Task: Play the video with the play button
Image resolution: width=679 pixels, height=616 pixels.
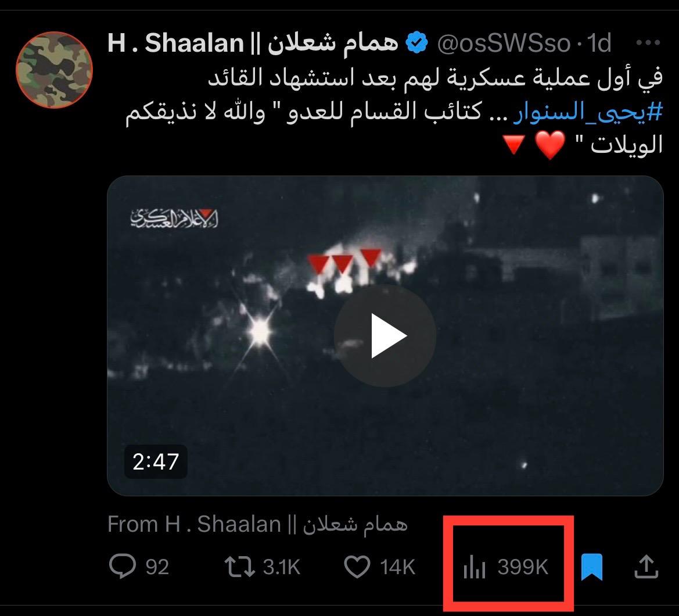Action: [x=385, y=336]
